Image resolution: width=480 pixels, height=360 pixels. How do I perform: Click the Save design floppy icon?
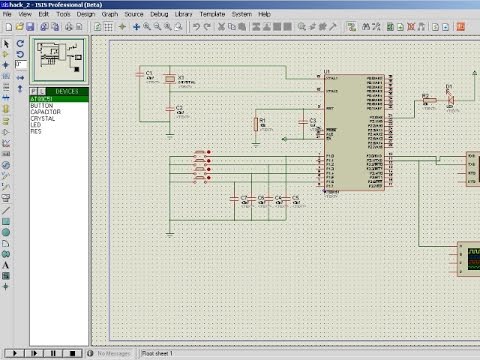(30, 27)
